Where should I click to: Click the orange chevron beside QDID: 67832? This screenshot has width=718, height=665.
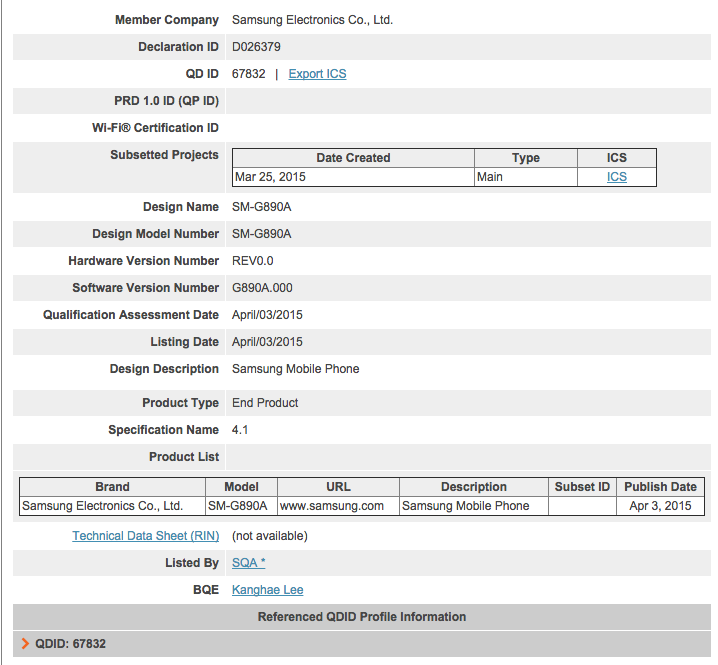pos(25,644)
